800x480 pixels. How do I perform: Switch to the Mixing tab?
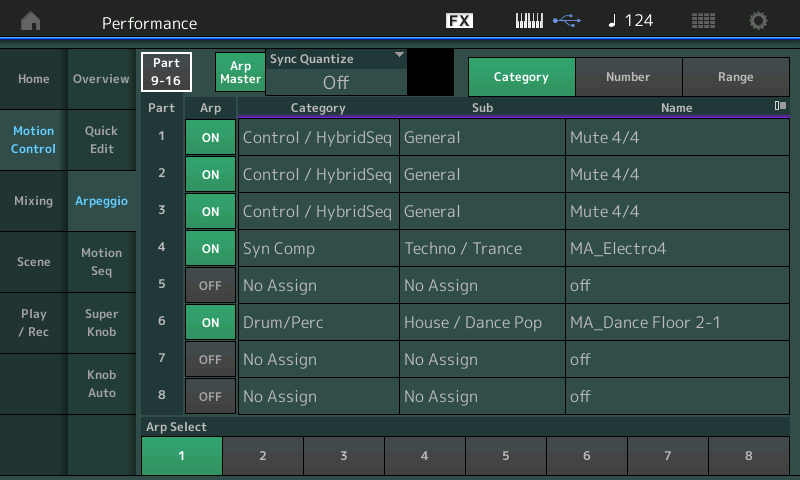tap(33, 201)
